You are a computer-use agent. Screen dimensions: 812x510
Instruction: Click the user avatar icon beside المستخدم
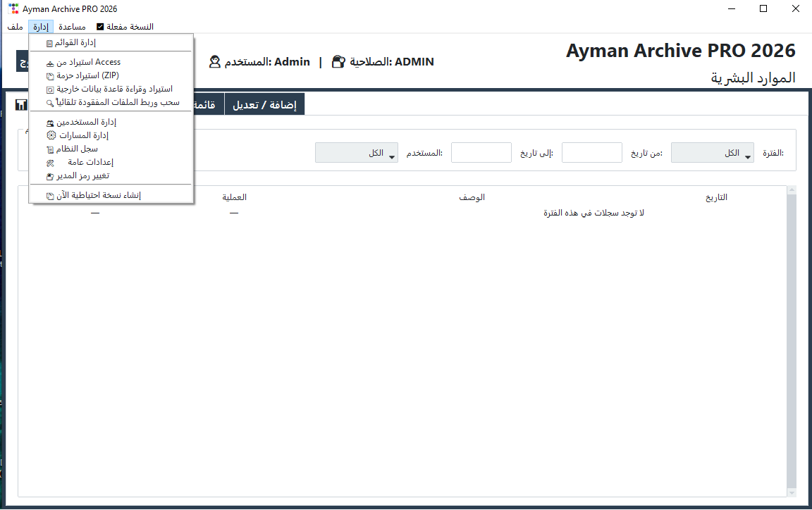tap(215, 62)
